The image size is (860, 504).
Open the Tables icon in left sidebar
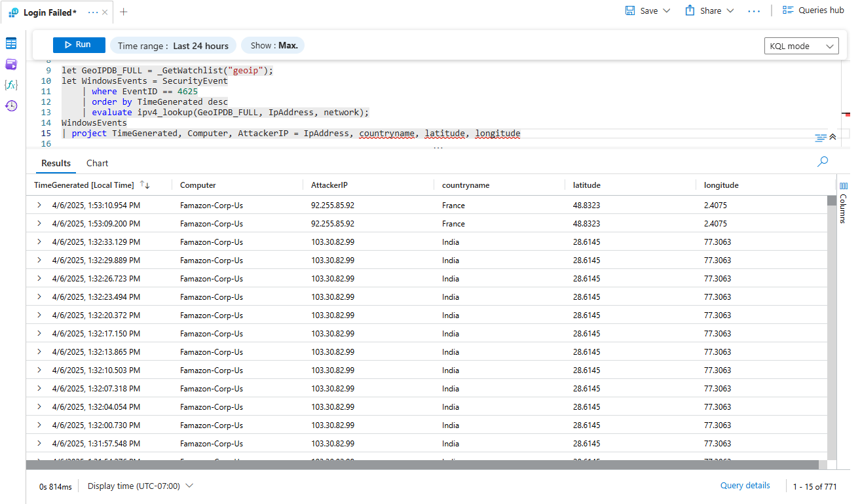pyautogui.click(x=11, y=43)
